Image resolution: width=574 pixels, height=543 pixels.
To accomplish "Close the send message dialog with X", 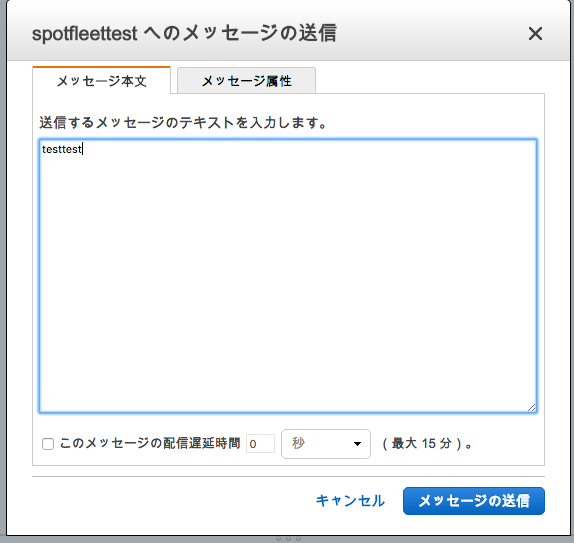I will [535, 34].
